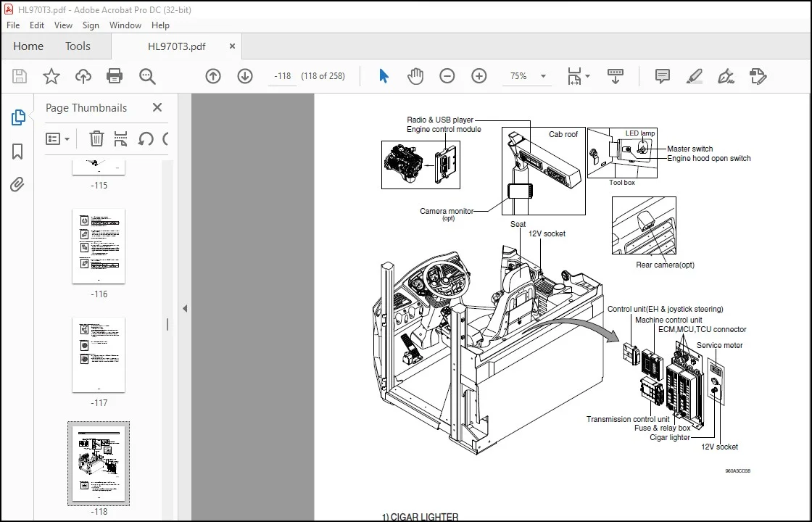Click the 'Fuse & relay box' label

coord(663,428)
